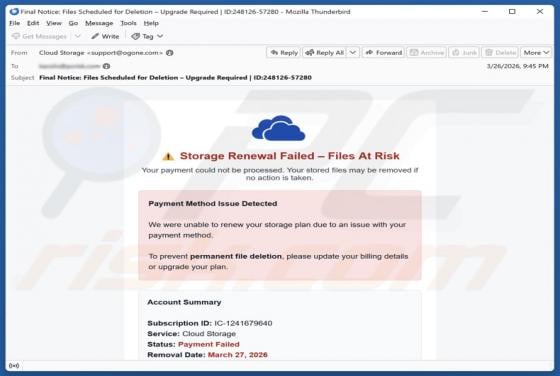Screen dimensions: 560x376
Task: Click the Account Summary heading
Action: (184, 302)
